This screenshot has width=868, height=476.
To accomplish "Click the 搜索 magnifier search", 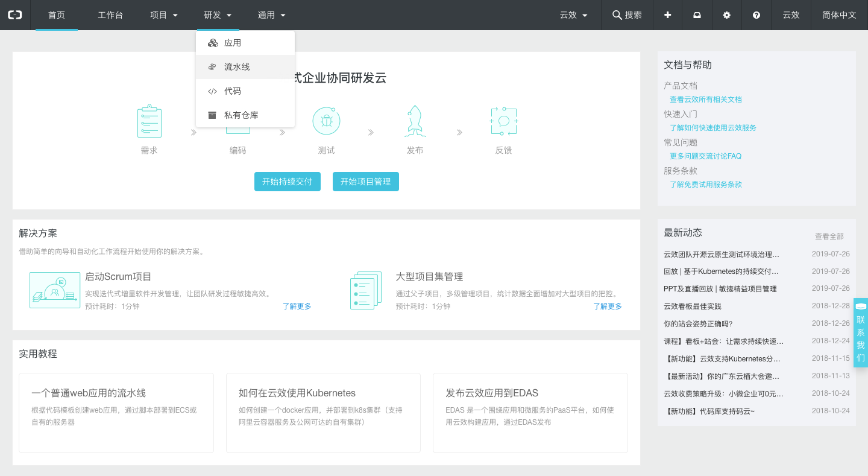I will click(627, 15).
